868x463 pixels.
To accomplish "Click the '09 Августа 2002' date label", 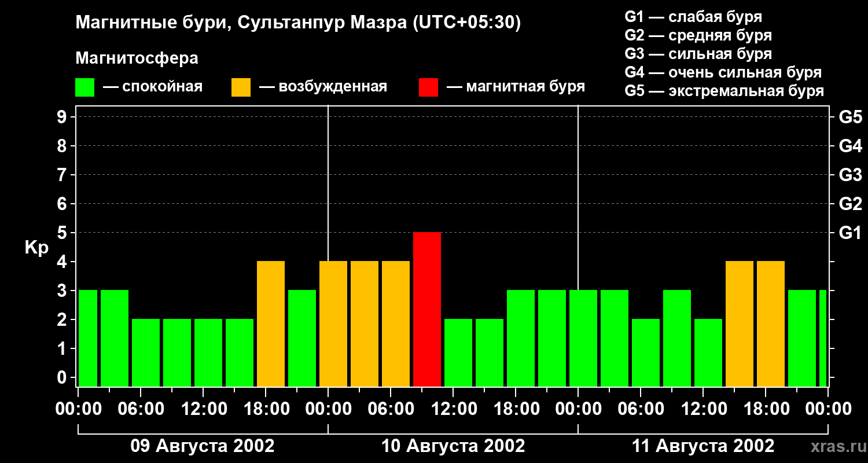I will pyautogui.click(x=203, y=446).
